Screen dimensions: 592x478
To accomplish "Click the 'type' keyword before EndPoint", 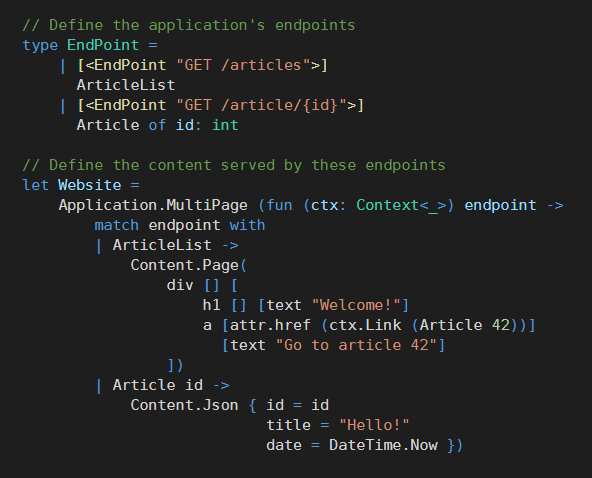I will click(40, 45).
